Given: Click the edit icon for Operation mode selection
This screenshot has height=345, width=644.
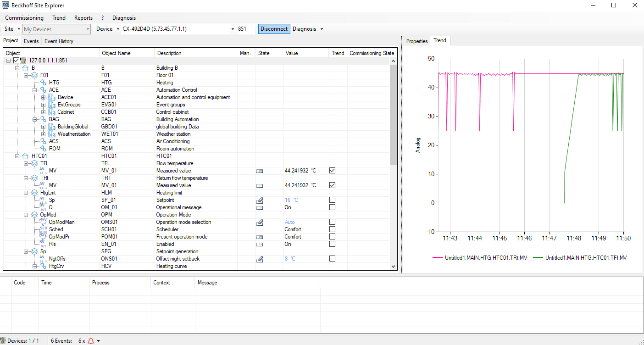Looking at the screenshot, I should (x=260, y=222).
